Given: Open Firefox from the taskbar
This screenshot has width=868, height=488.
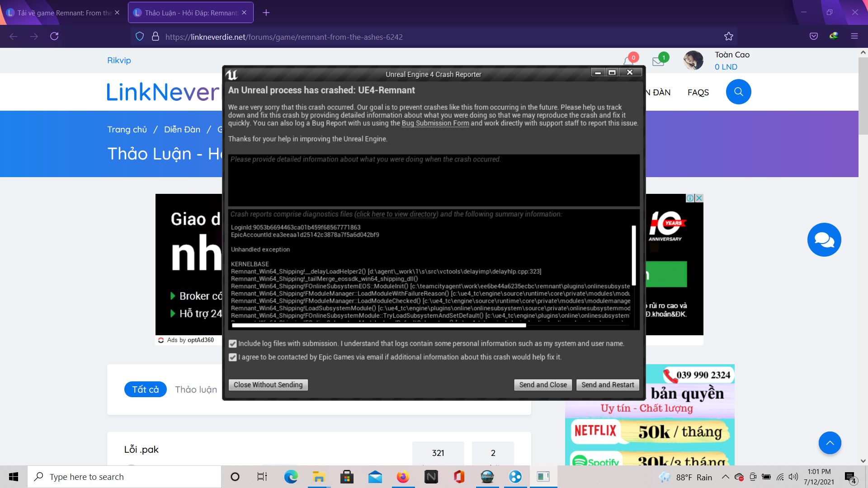Looking at the screenshot, I should click(x=402, y=477).
